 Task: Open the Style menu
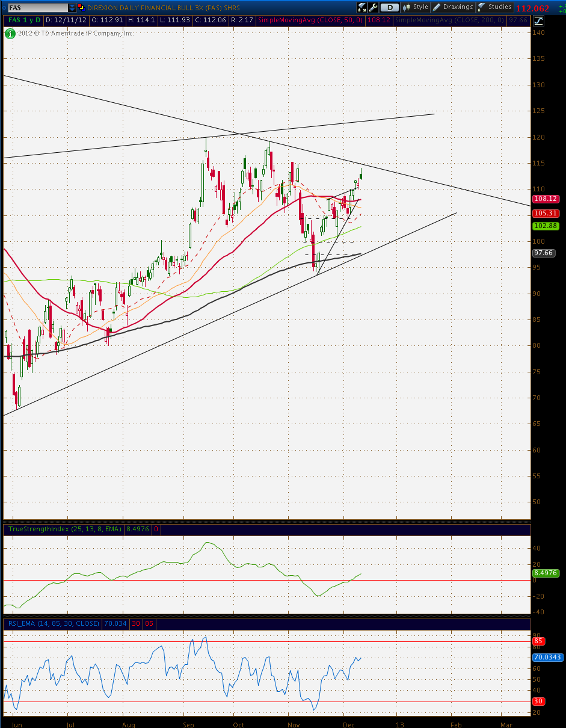click(x=416, y=7)
